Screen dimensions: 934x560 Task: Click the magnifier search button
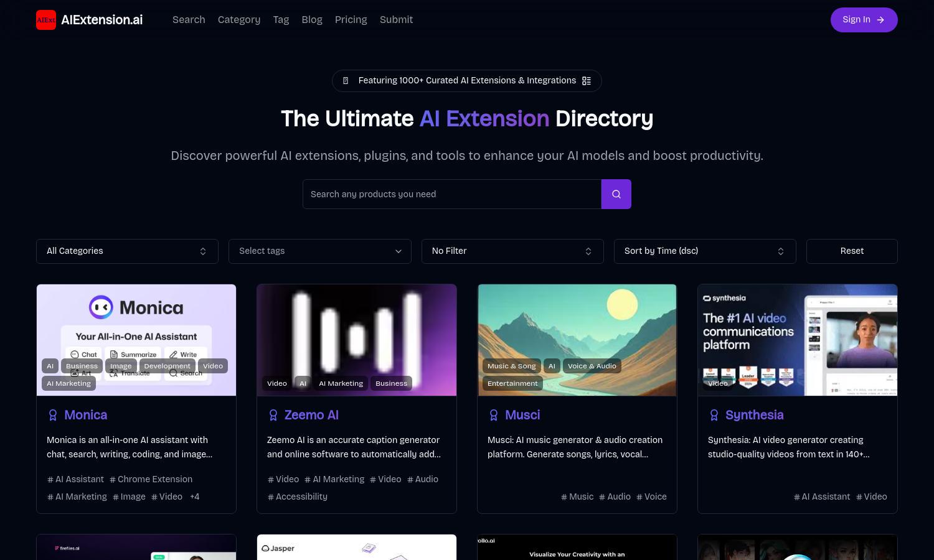616,194
